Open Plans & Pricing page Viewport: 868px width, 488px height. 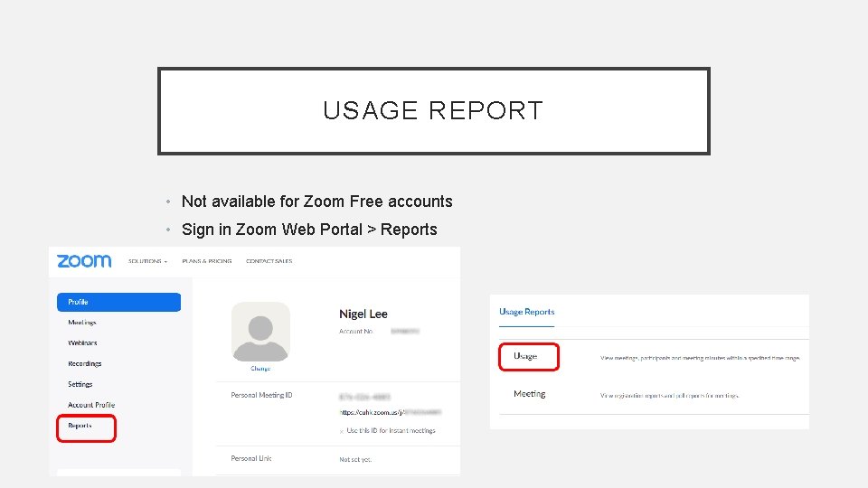206,261
